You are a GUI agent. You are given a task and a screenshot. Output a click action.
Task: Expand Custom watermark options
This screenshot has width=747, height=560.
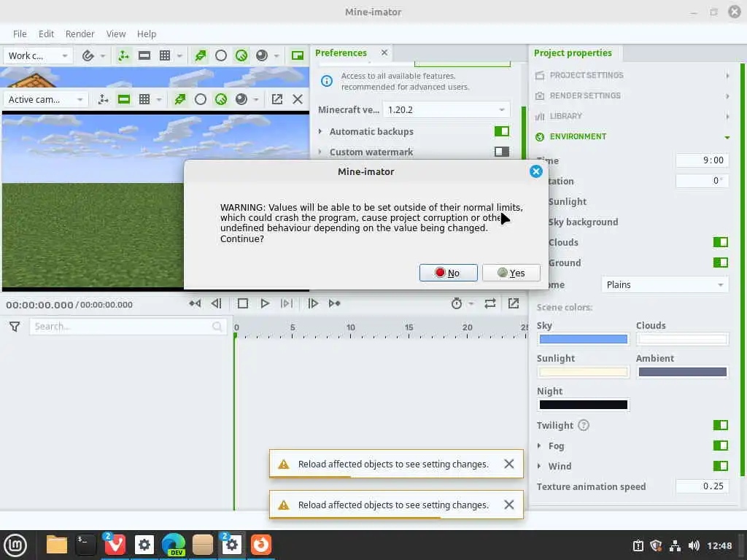(320, 152)
